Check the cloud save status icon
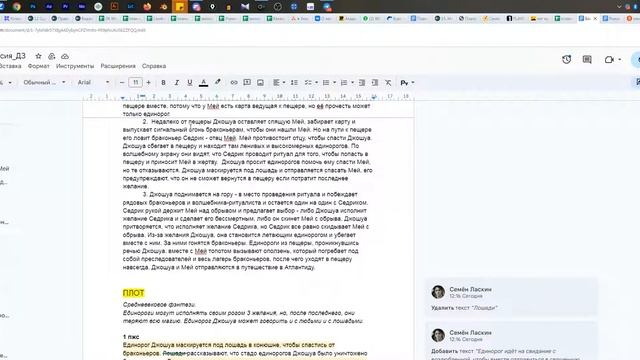This screenshot has width=640, height=360. pos(65,56)
